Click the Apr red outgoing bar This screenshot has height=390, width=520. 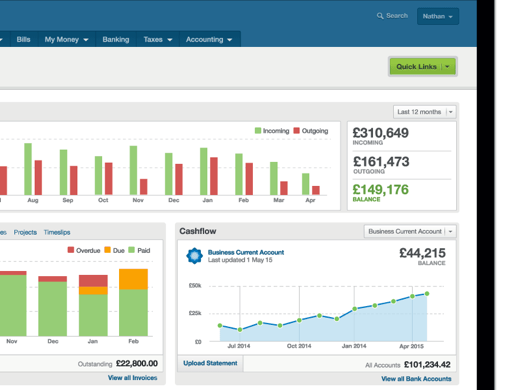(x=316, y=190)
